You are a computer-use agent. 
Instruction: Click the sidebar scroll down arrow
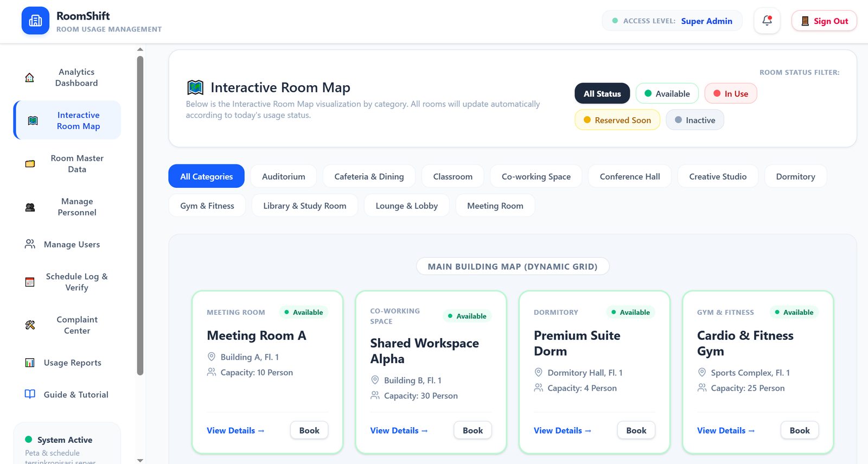(x=140, y=460)
